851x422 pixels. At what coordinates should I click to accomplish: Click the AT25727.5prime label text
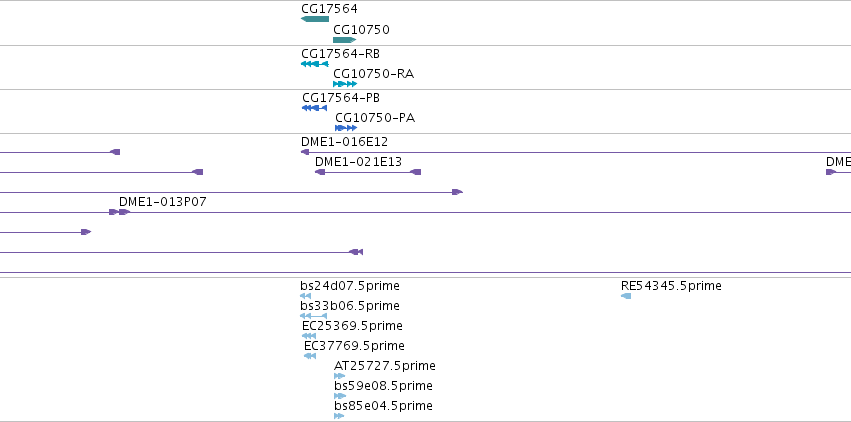[385, 366]
